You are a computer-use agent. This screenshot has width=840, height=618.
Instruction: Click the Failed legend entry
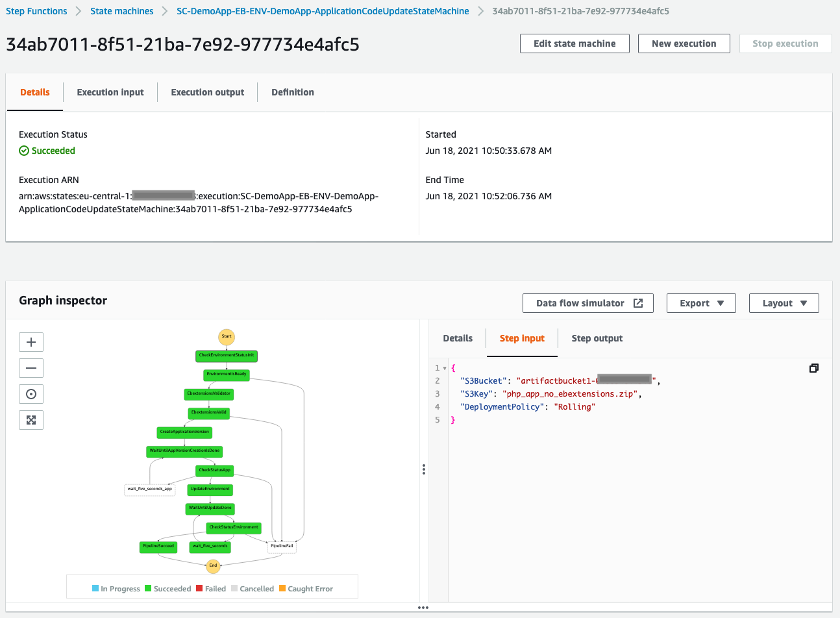(x=211, y=589)
